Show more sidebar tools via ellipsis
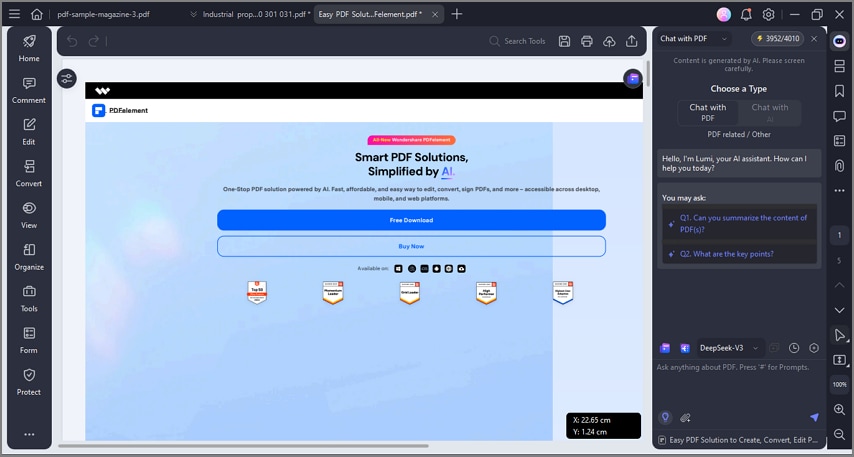This screenshot has width=854, height=457. click(x=29, y=434)
